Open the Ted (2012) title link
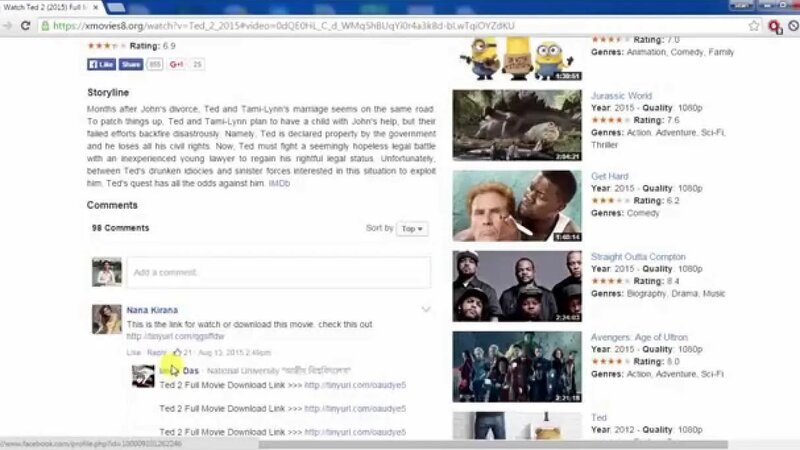The width and height of the screenshot is (800, 450). point(598,417)
